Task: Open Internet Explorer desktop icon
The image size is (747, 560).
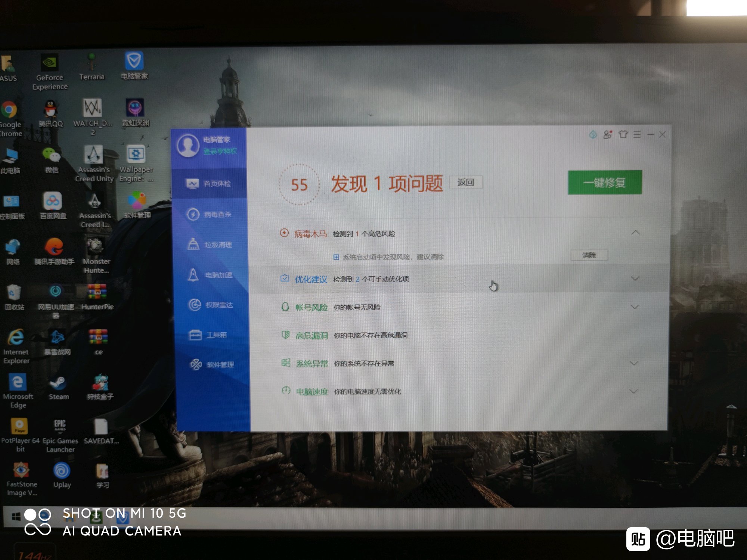Action: point(16,346)
